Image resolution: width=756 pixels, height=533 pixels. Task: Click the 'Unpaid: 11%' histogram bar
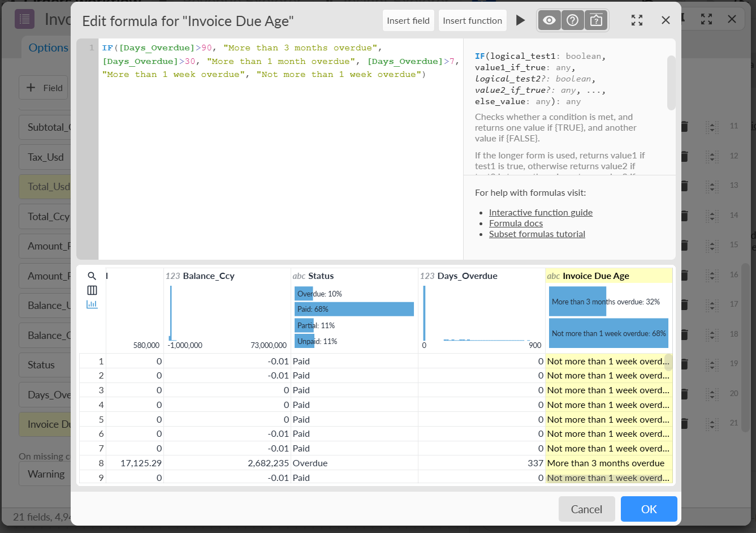304,341
